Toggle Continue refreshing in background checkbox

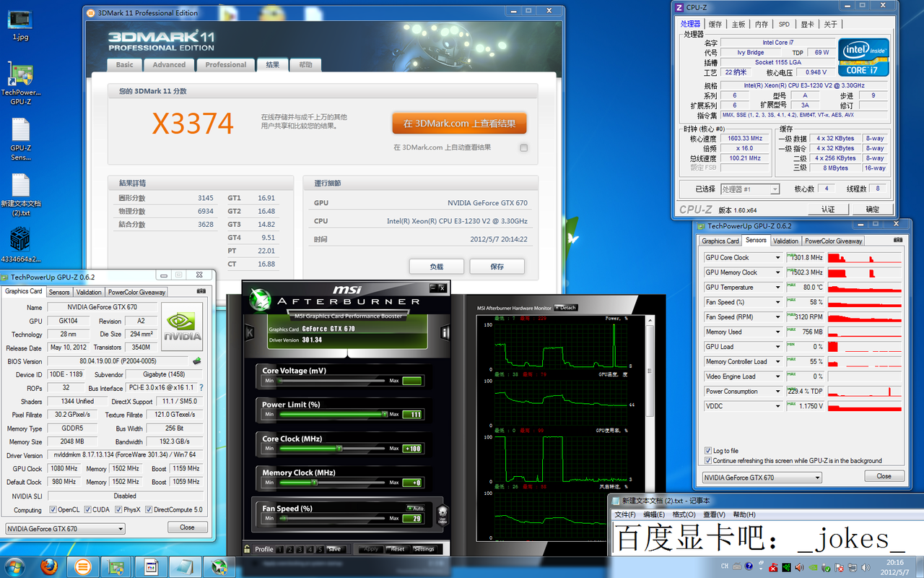[x=707, y=460]
